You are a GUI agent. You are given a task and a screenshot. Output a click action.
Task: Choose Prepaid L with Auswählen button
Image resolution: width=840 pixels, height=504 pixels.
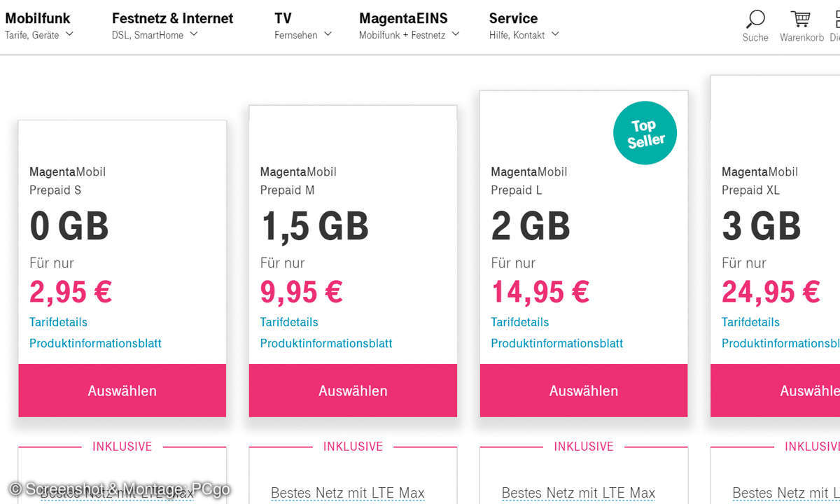(584, 391)
